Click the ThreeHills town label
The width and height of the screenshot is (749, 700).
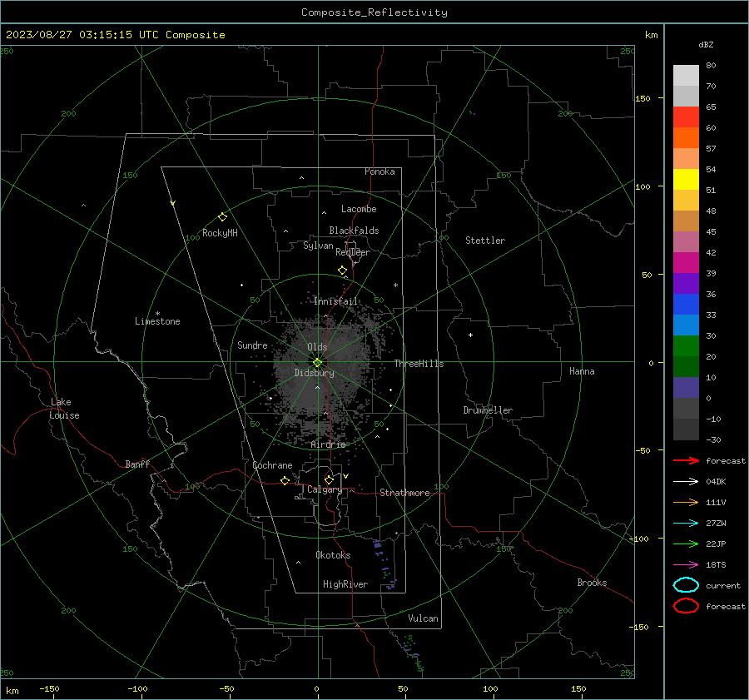click(x=419, y=364)
